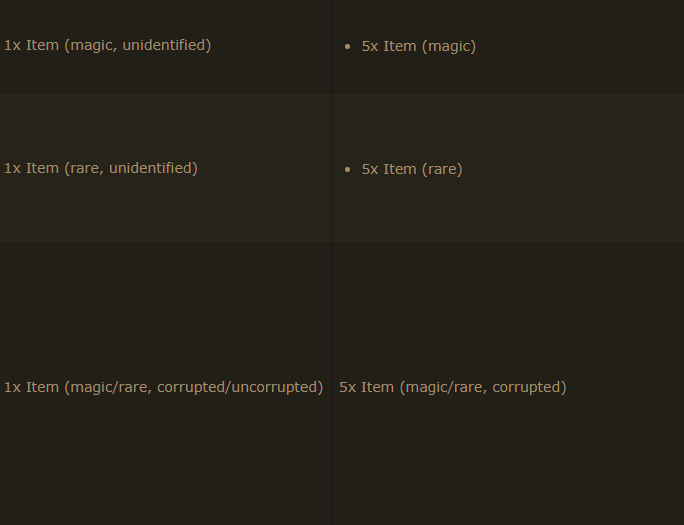Click the bullet beside "5x Item (rare)"
This screenshot has height=525, width=684.
(x=347, y=170)
